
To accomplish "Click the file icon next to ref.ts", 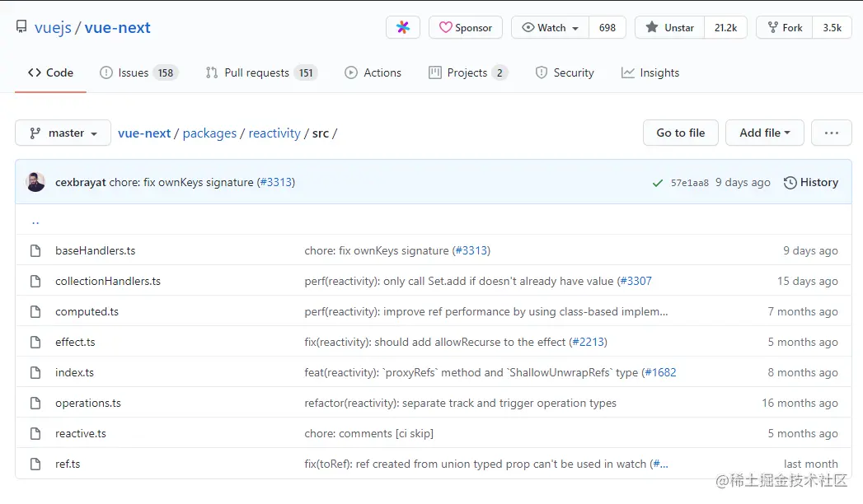I will pos(35,464).
